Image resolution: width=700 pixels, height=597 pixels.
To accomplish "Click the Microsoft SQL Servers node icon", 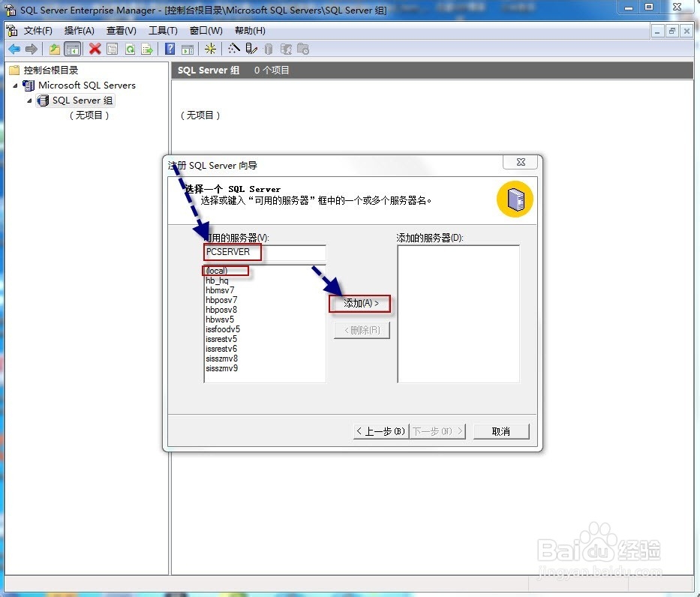I will (x=29, y=85).
